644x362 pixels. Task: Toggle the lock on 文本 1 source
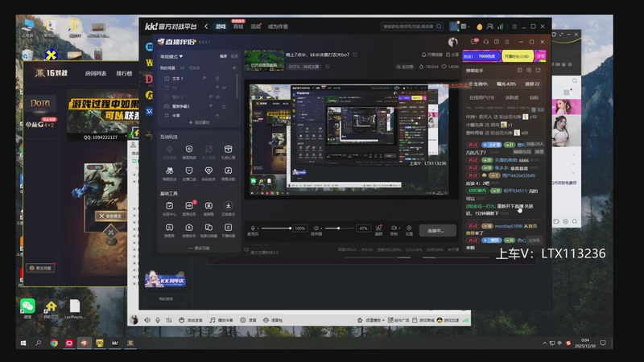217,78
